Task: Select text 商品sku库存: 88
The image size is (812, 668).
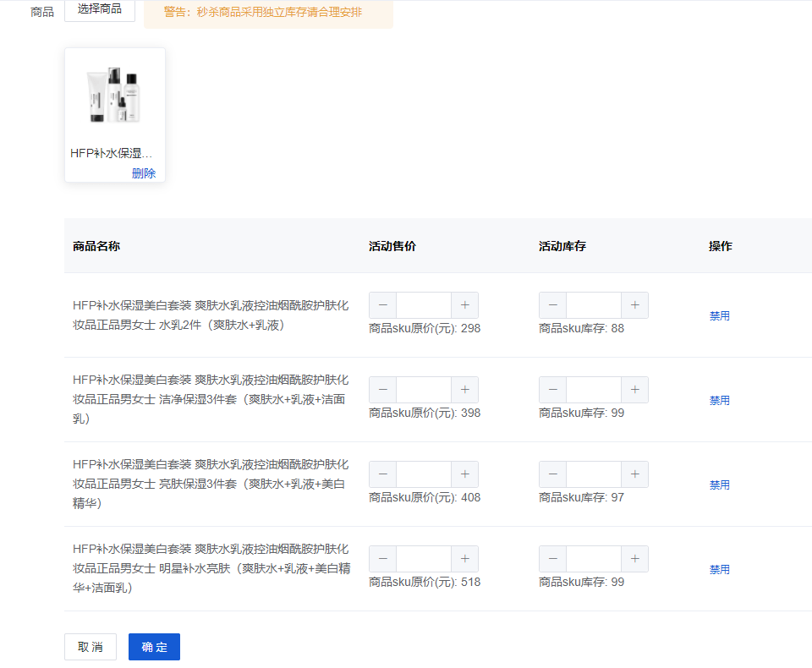Action: (582, 328)
